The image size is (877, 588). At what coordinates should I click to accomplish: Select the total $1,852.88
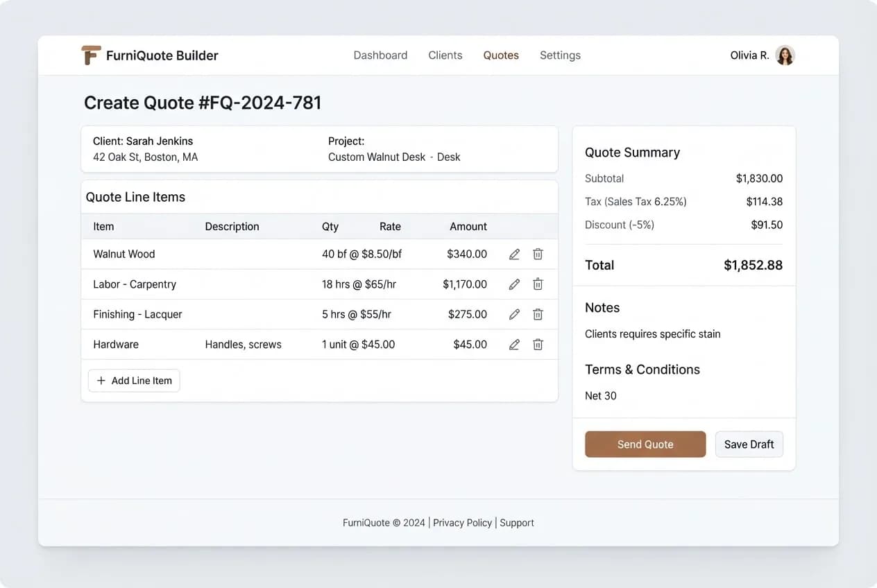(753, 265)
